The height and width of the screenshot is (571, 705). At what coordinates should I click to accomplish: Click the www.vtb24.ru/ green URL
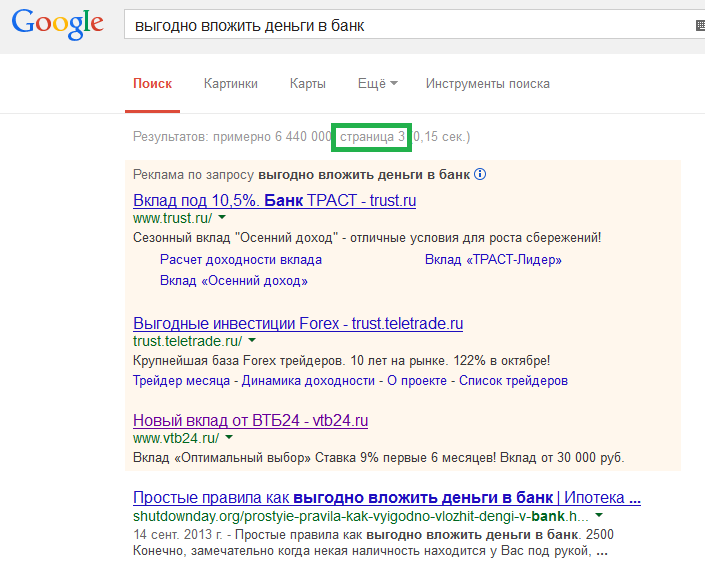point(176,438)
